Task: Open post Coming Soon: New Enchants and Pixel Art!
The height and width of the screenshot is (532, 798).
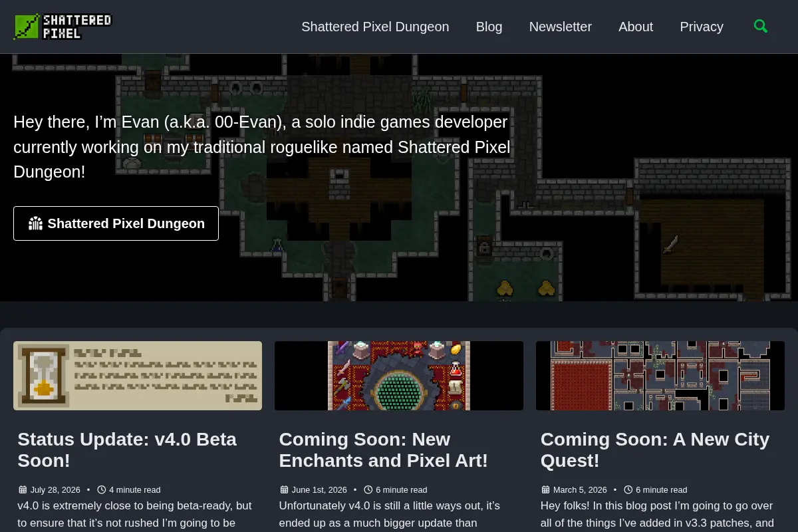Action: [384, 450]
